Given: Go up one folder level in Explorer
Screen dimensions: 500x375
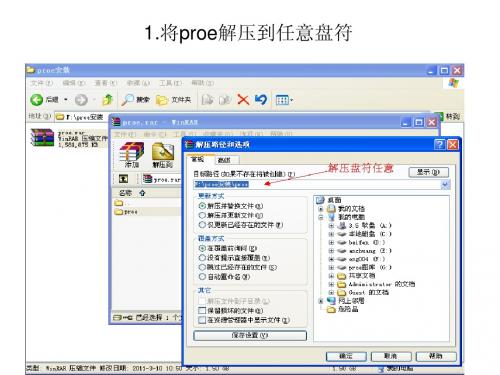Looking at the screenshot, I should pyautogui.click(x=107, y=100).
